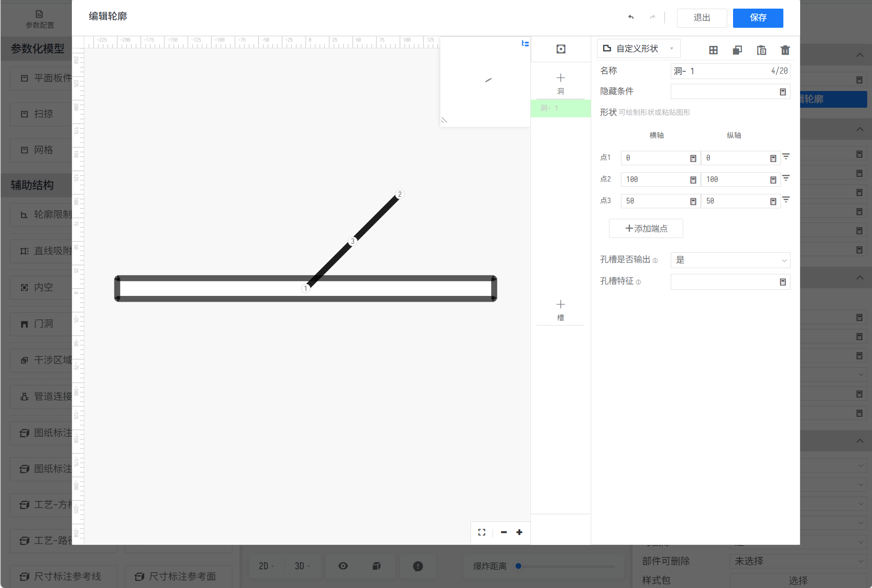Screen dimensions: 872x588
Task: Select vertex 1 on the canvas
Action: (306, 288)
